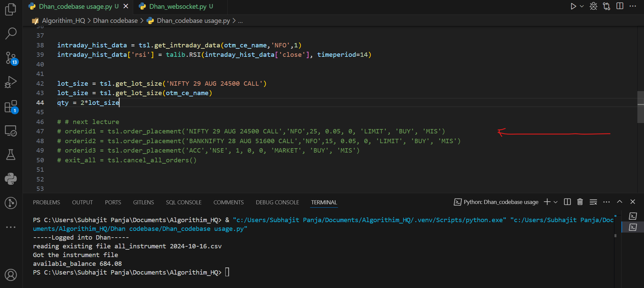Open the Python extension sidebar view
The height and width of the screenshot is (288, 644).
(11, 179)
